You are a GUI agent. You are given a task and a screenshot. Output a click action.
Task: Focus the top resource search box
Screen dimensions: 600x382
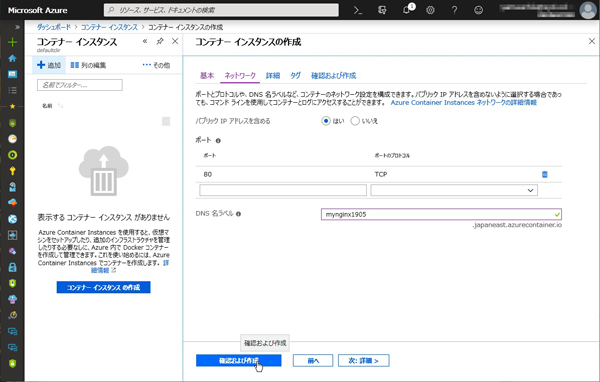pyautogui.click(x=221, y=10)
